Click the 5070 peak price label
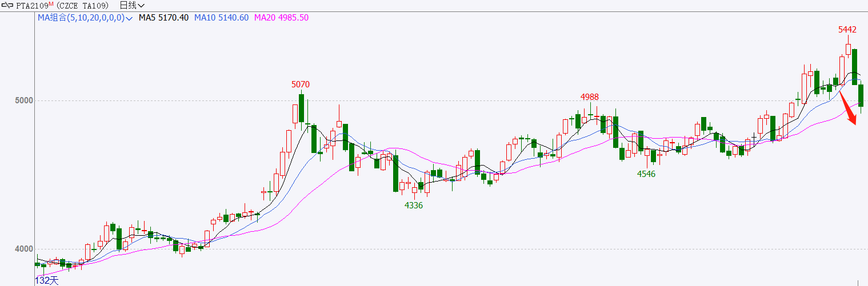 (x=301, y=84)
